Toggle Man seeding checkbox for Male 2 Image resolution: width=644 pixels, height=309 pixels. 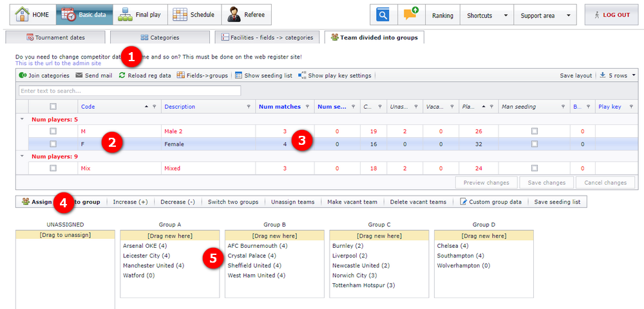click(534, 131)
